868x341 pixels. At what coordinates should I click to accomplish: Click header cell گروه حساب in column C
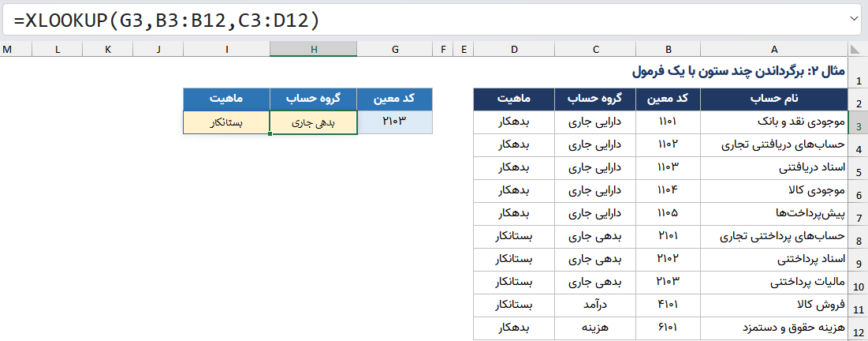pyautogui.click(x=596, y=99)
